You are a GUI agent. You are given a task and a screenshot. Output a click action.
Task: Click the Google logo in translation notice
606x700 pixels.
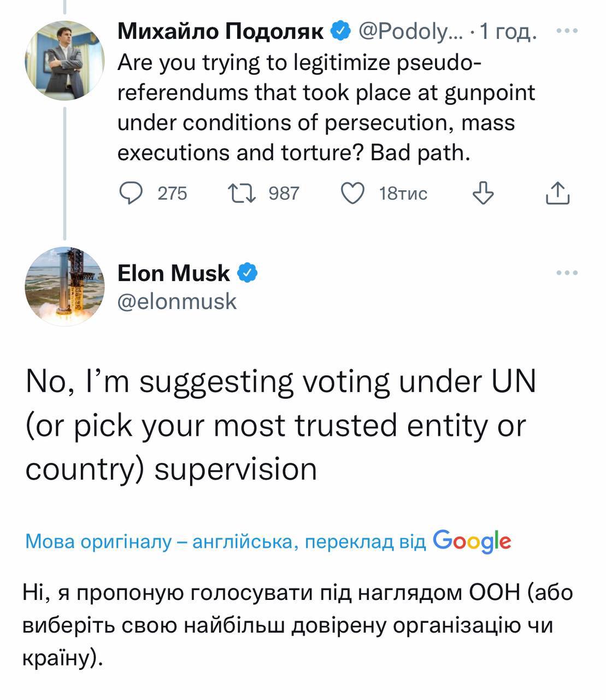472,541
